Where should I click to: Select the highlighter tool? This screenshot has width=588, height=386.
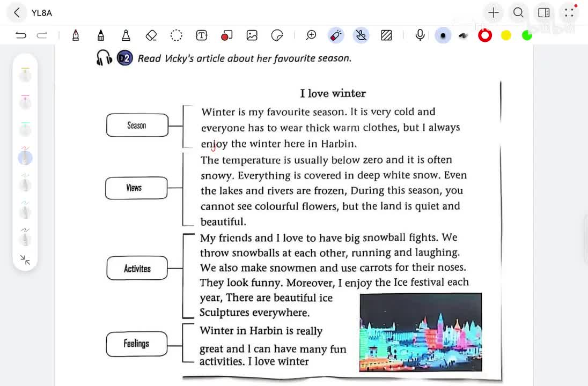126,35
